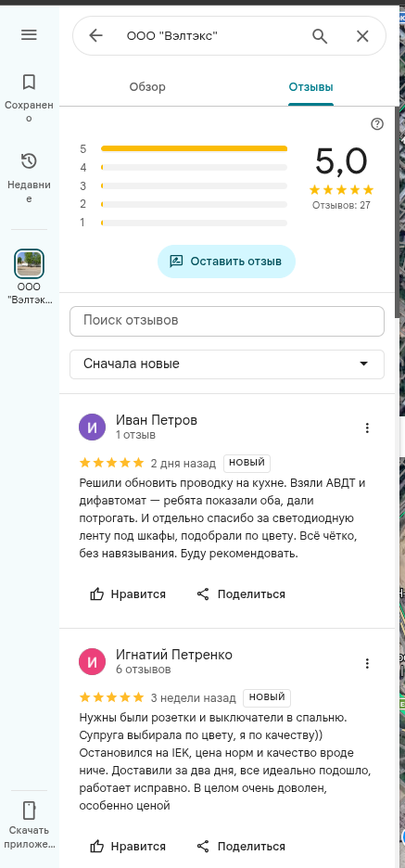This screenshot has height=868, width=405.
Task: Click the reviews panel vertical scrollbar
Action: click(397, 212)
